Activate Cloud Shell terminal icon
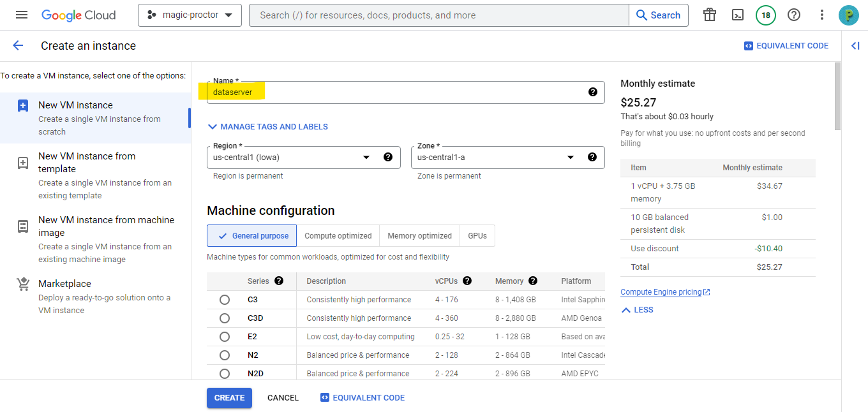 [x=738, y=15]
